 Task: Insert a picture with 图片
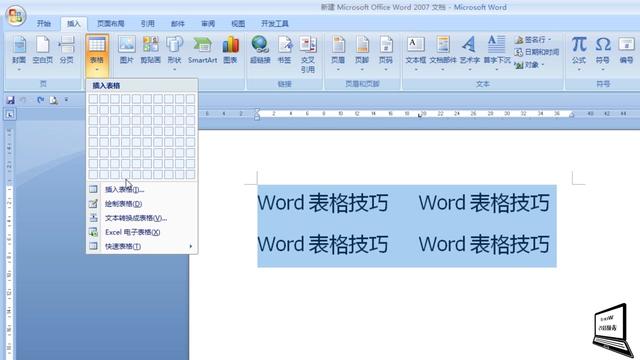pos(127,51)
